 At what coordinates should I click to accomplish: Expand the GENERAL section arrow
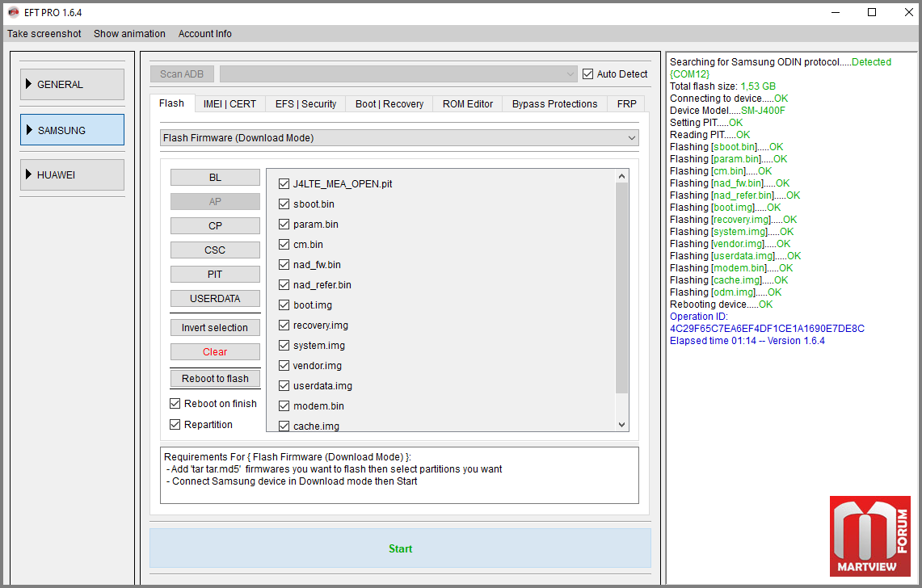(x=29, y=84)
